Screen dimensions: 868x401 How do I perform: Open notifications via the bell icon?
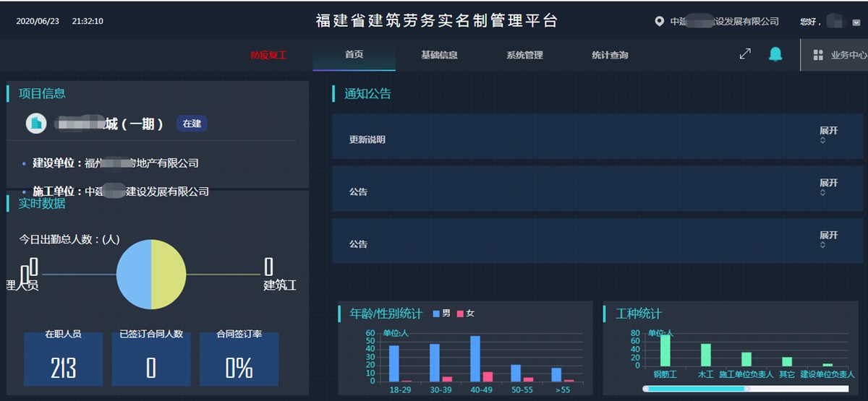coord(775,54)
